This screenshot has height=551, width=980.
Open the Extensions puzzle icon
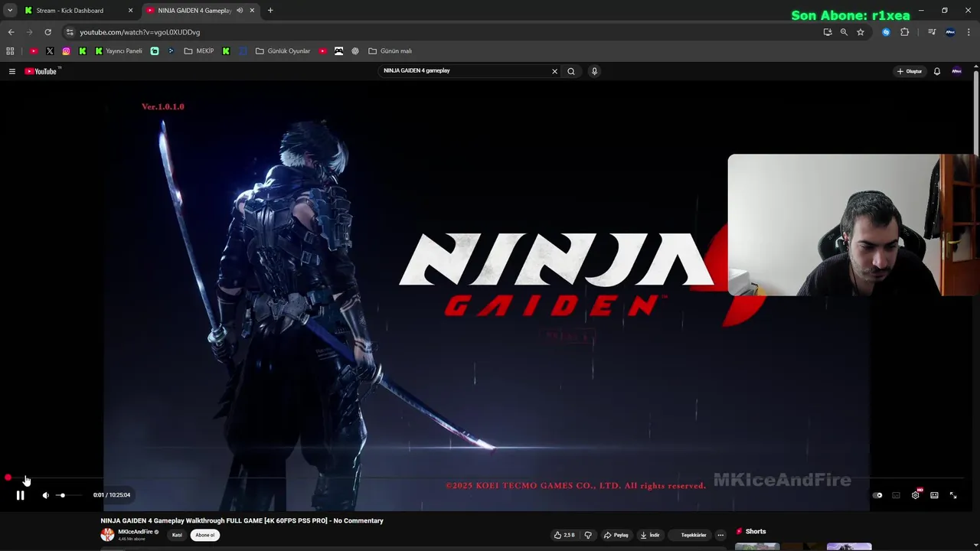pos(905,32)
